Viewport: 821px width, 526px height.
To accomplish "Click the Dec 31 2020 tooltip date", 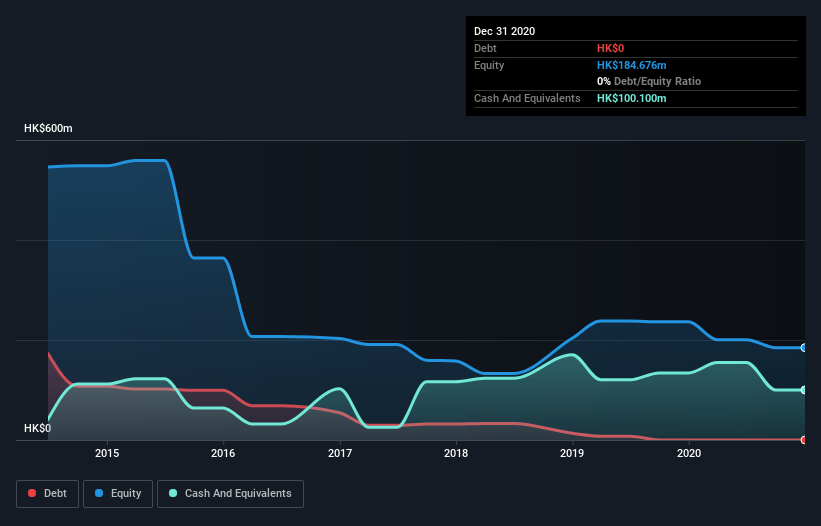I will 504,31.
